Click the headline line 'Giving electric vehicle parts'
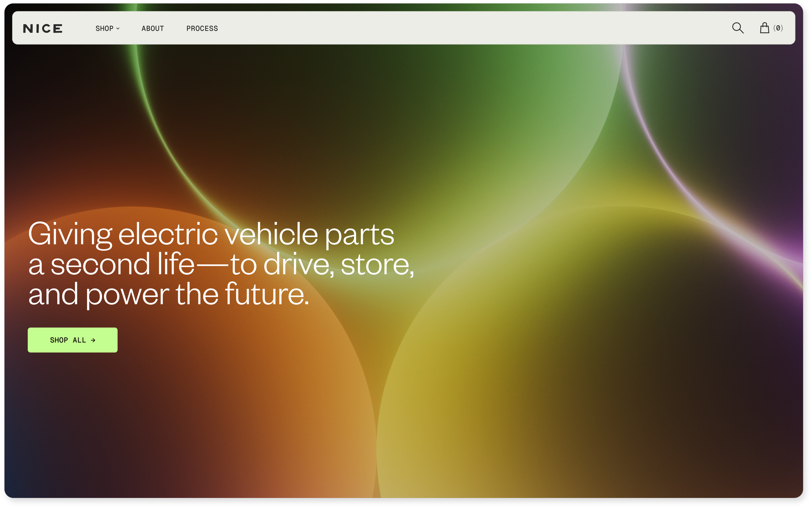The width and height of the screenshot is (812, 508). click(211, 234)
